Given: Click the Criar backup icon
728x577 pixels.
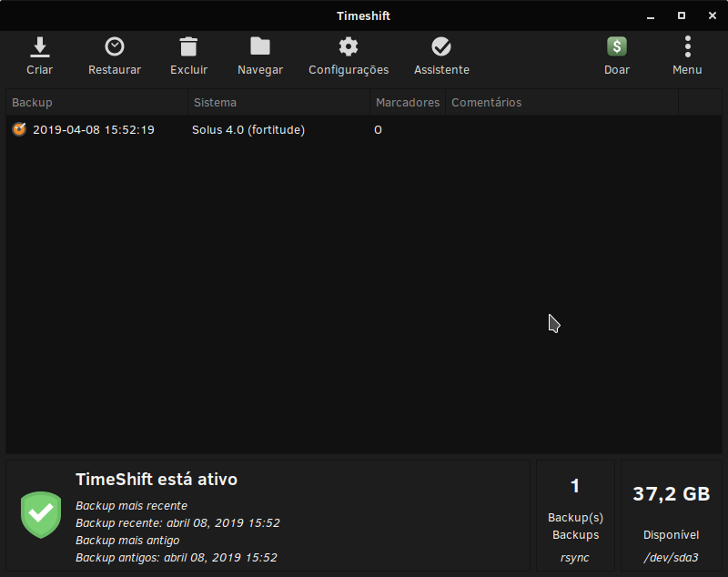Looking at the screenshot, I should coord(39,47).
